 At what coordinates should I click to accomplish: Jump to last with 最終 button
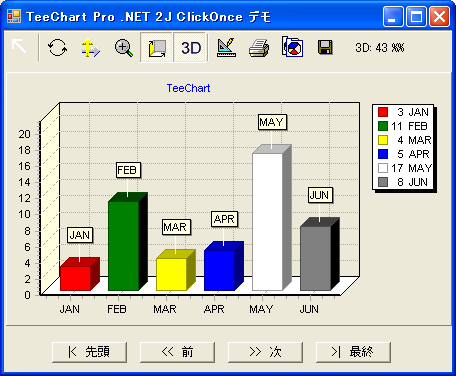coord(353,352)
